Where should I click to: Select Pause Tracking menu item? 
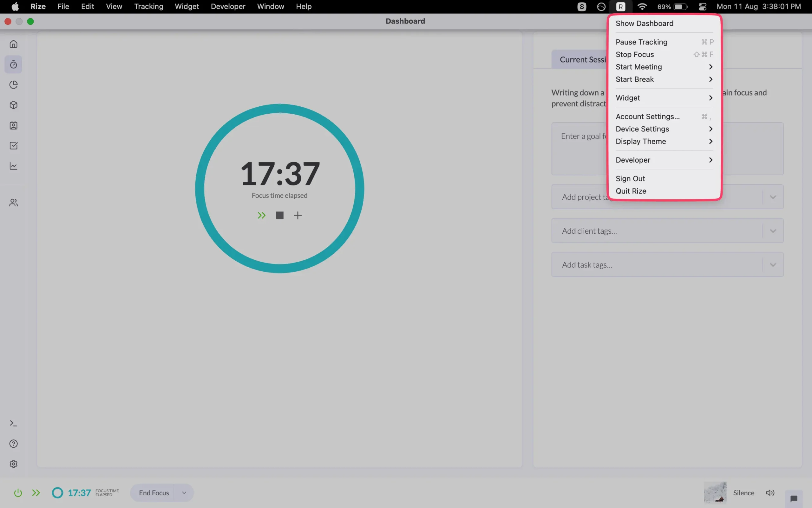665,42
